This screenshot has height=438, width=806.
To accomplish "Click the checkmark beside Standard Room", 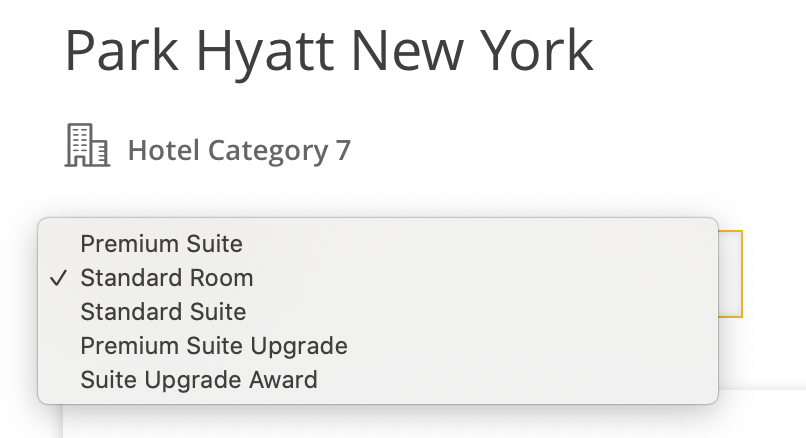I will coord(59,278).
